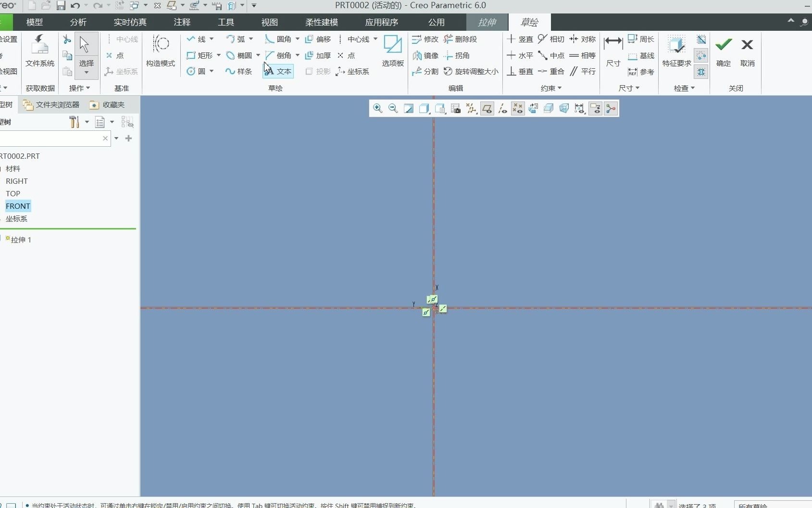Screen dimensions: 812x508
Task: Open the Line tool dropdown arrow
Action: (x=212, y=39)
